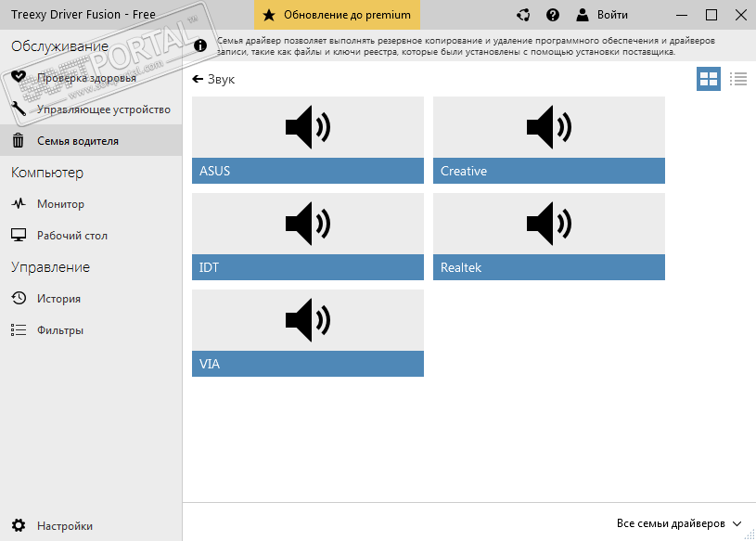Open help via question mark icon
This screenshot has height=541, width=756.
[553, 15]
